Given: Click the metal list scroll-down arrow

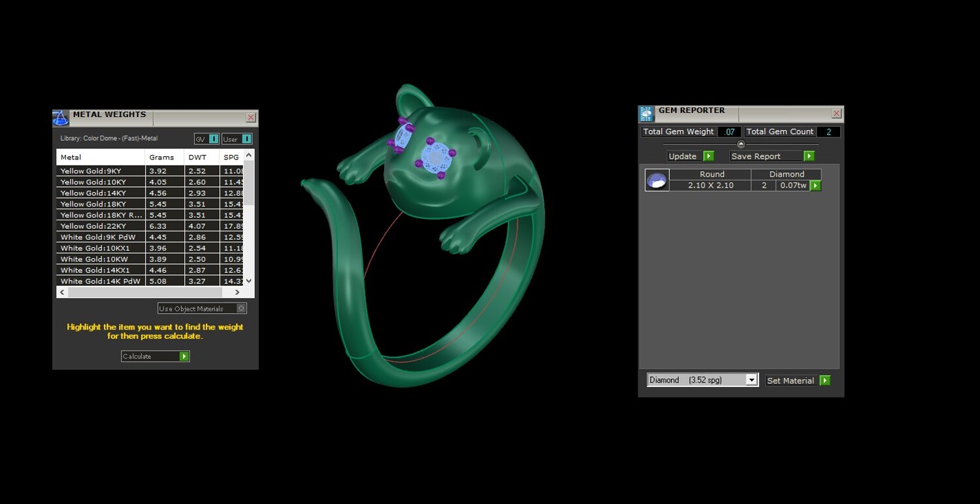Looking at the screenshot, I should (x=248, y=281).
